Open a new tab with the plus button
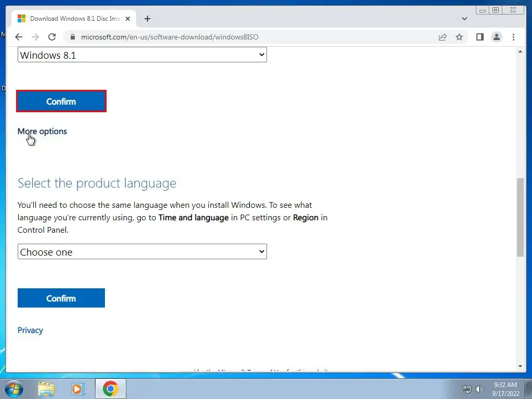The height and width of the screenshot is (399, 532). pyautogui.click(x=147, y=19)
